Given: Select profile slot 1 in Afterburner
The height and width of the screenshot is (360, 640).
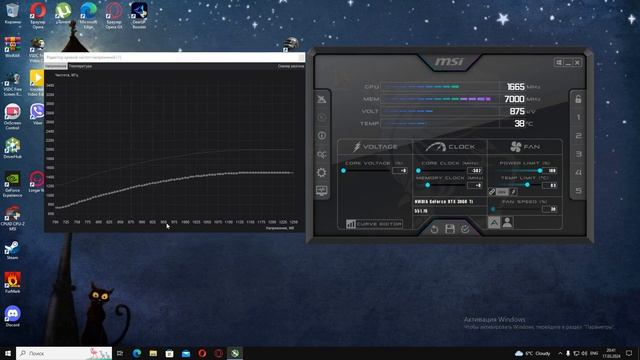Looking at the screenshot, I should tap(578, 118).
